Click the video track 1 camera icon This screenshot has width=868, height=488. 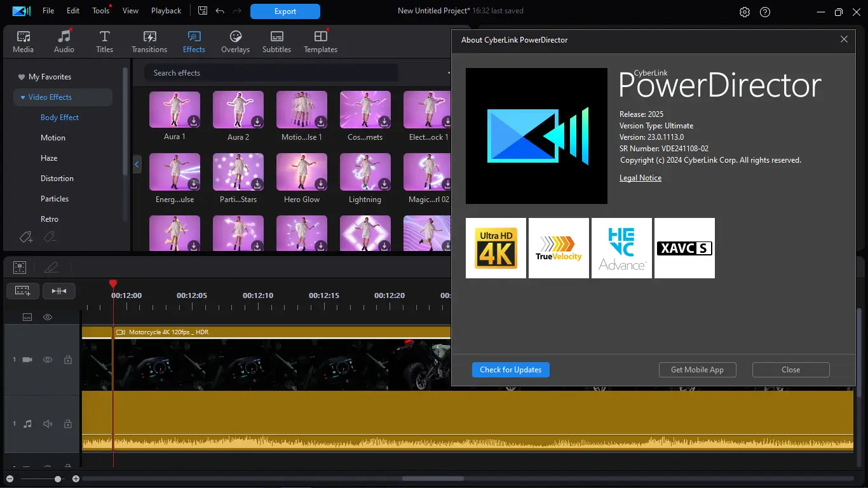point(27,360)
